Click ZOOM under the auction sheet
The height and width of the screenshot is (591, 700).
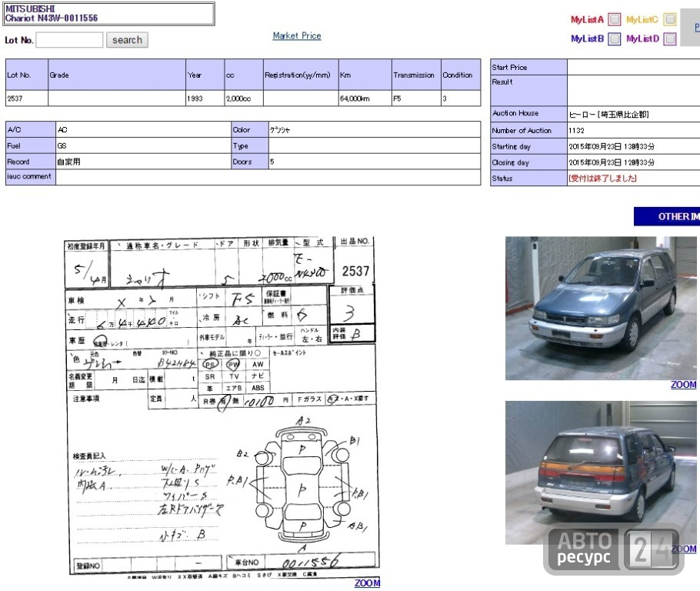pos(367,583)
